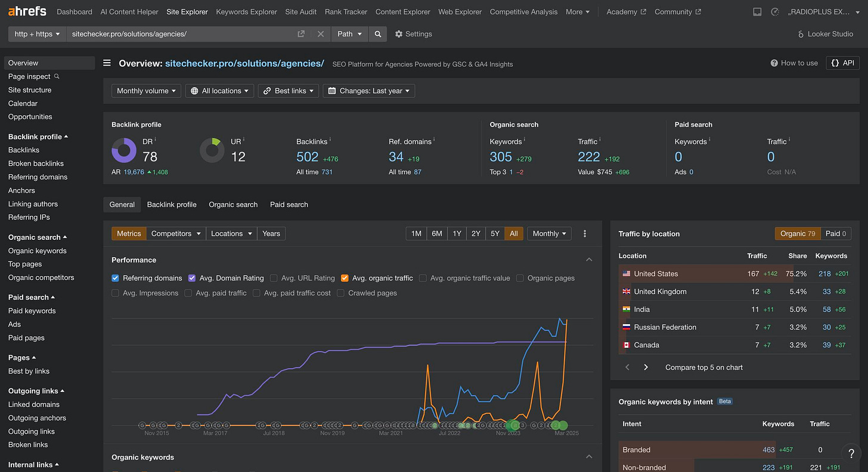The width and height of the screenshot is (868, 472).
Task: Enable Organic pages checkbox
Action: 520,278
